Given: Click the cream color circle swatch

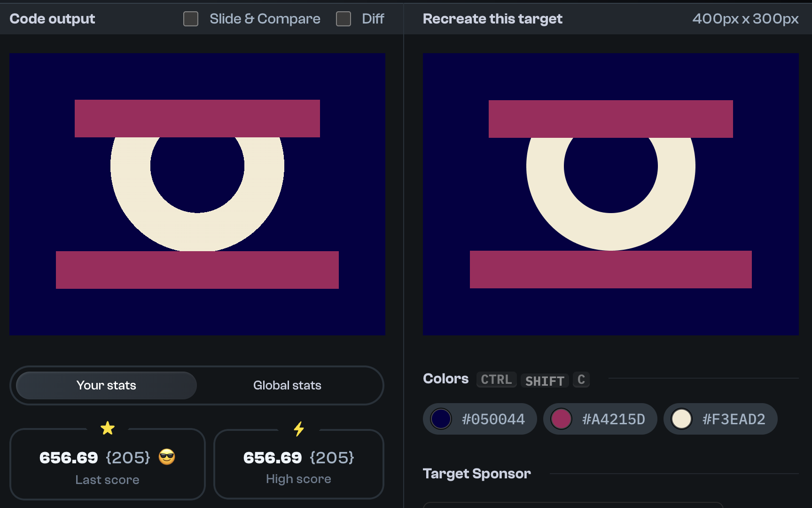Looking at the screenshot, I should [x=681, y=419].
